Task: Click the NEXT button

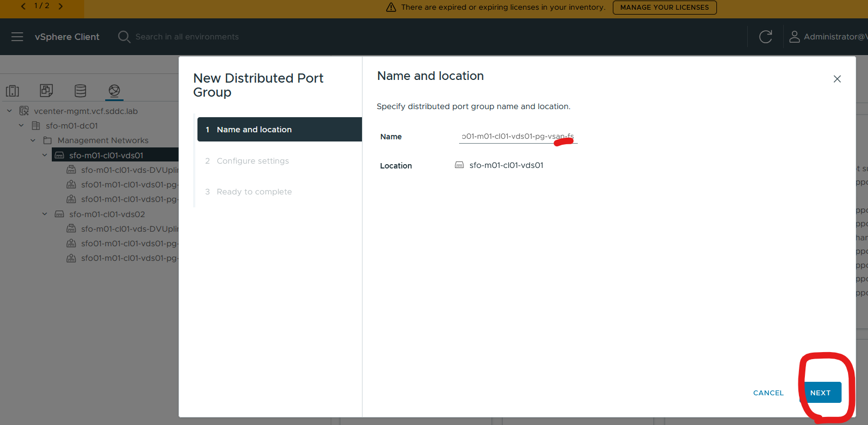Action: (x=820, y=393)
